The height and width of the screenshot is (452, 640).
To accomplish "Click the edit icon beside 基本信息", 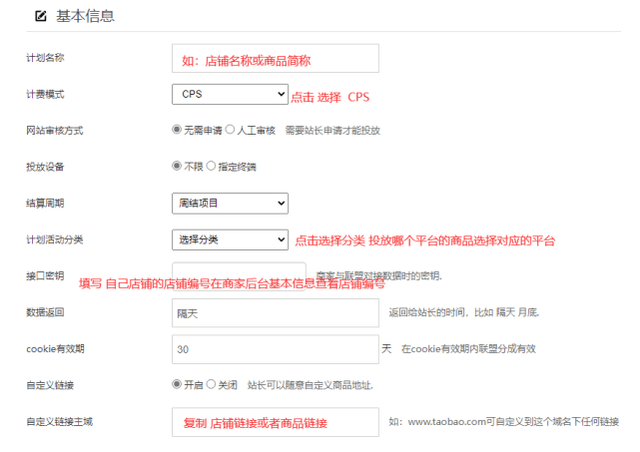I will (x=41, y=16).
